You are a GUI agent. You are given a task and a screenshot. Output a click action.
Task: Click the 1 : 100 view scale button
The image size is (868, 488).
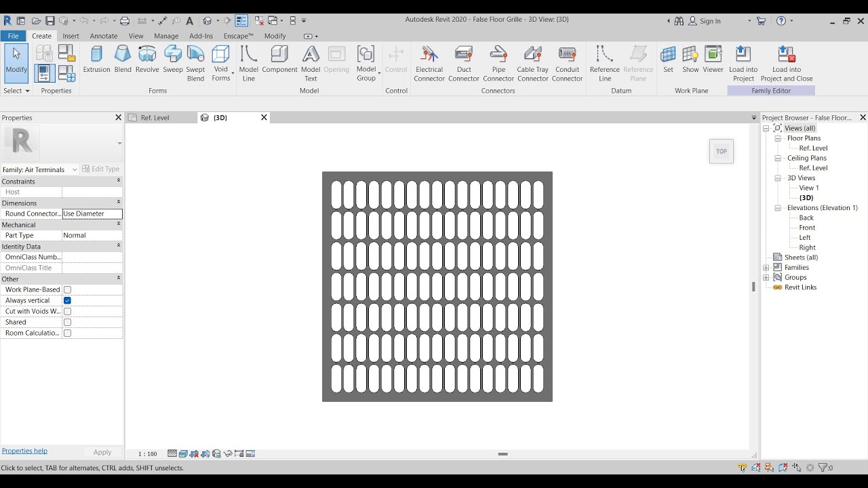pos(147,453)
